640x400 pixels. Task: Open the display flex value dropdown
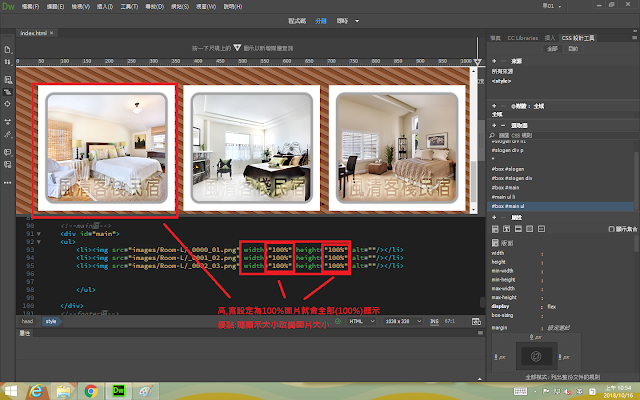(552, 307)
